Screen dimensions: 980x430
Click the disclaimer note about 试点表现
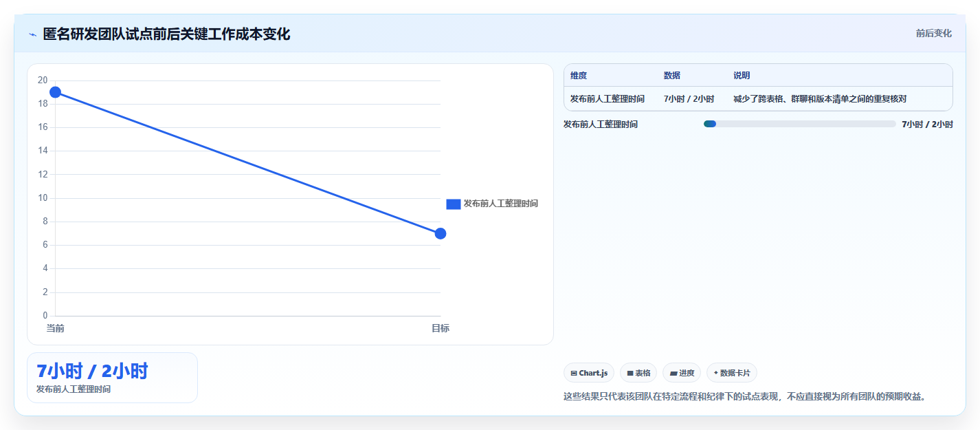point(744,397)
